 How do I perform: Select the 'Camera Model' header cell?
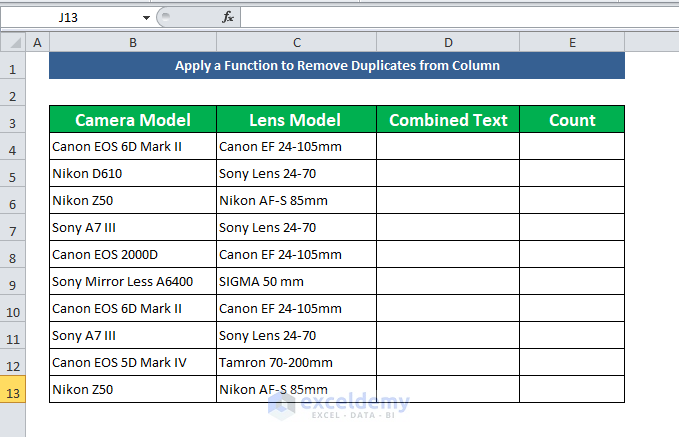click(x=133, y=120)
